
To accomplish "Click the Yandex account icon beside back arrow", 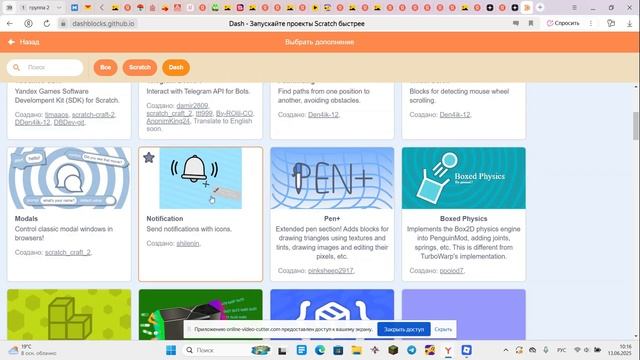I will tap(28, 24).
